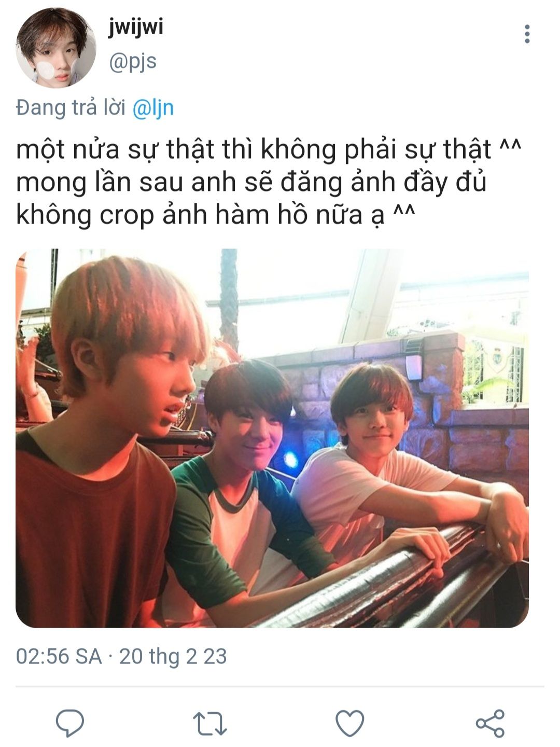
Task: Open the @pjs handle profile
Action: click(x=132, y=62)
